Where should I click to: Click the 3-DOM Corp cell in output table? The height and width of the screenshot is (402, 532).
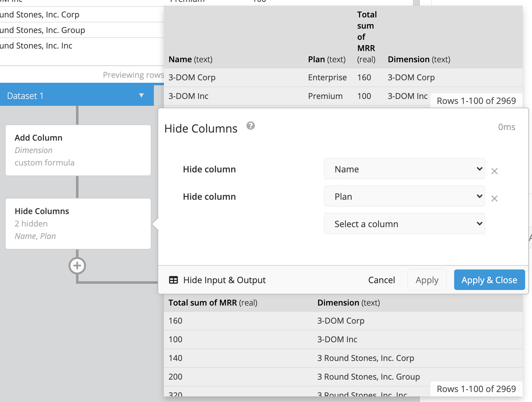point(341,321)
